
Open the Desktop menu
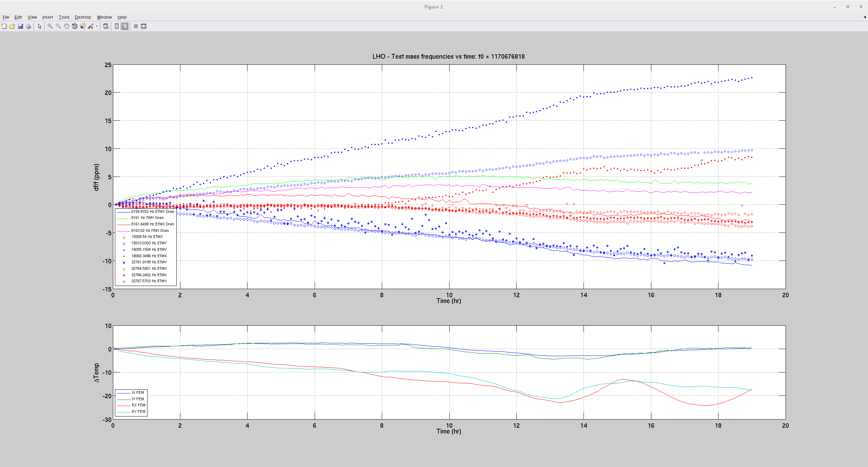pos(83,17)
